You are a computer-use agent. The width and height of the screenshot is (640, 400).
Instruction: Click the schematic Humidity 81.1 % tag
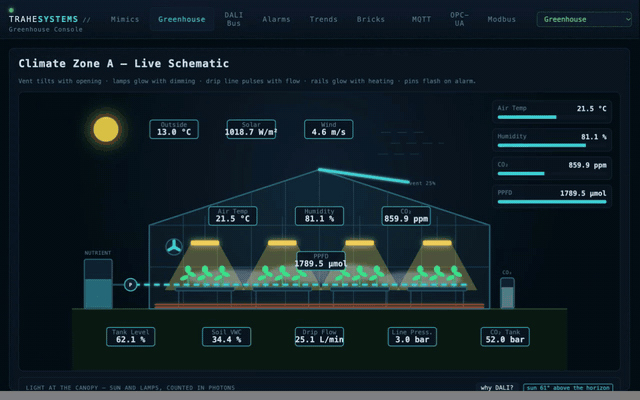pyautogui.click(x=319, y=216)
